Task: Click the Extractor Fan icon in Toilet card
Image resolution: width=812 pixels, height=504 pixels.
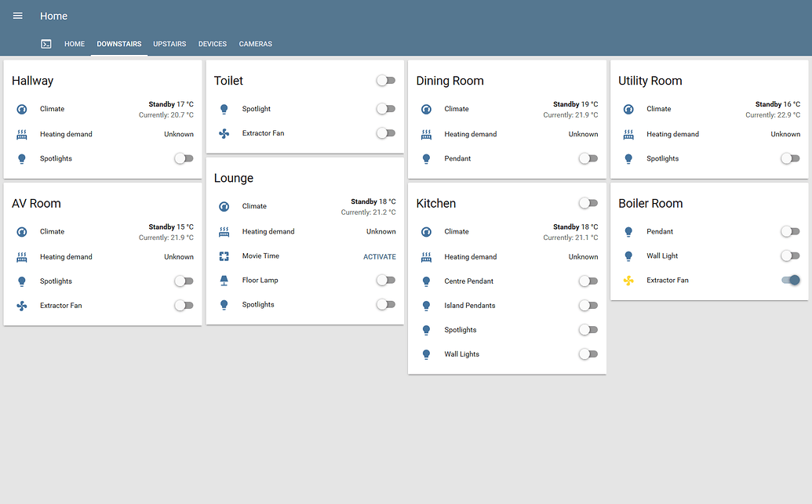Action: (223, 133)
